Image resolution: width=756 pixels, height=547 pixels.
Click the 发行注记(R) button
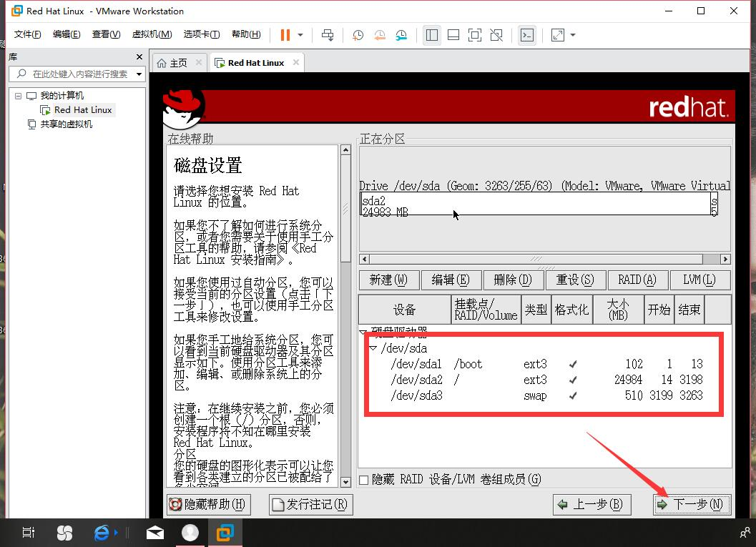coord(310,505)
